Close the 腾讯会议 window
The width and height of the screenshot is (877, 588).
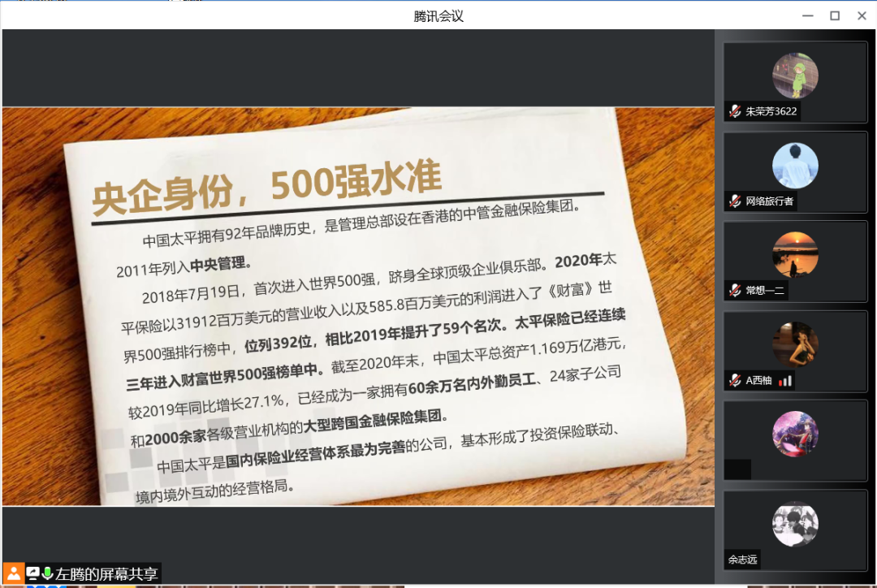coord(862,15)
